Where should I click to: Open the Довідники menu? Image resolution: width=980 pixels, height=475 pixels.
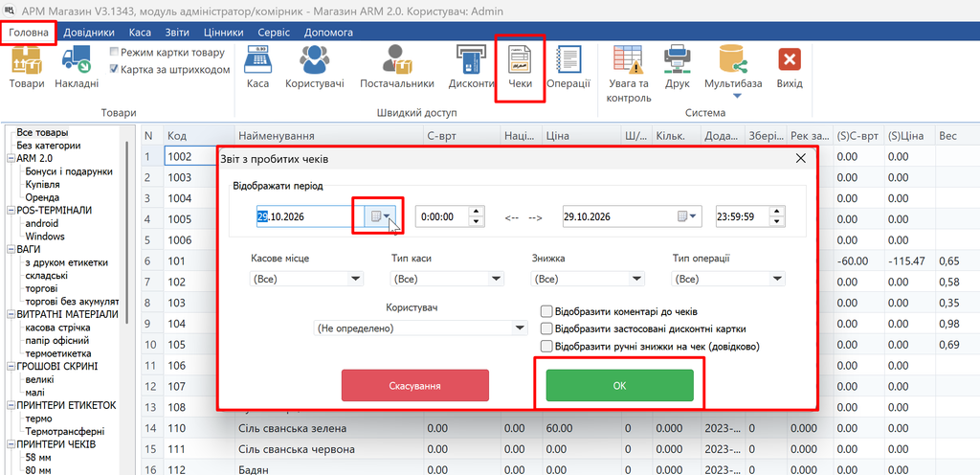click(x=89, y=33)
